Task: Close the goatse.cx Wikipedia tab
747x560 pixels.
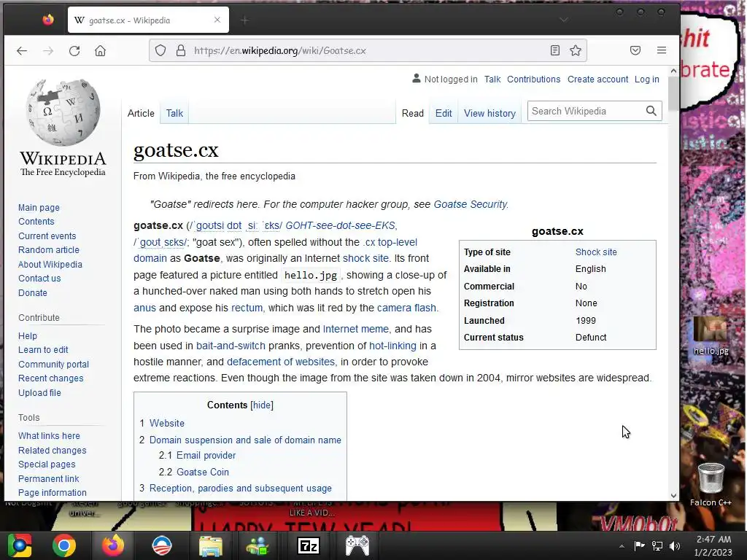Action: coord(217,20)
